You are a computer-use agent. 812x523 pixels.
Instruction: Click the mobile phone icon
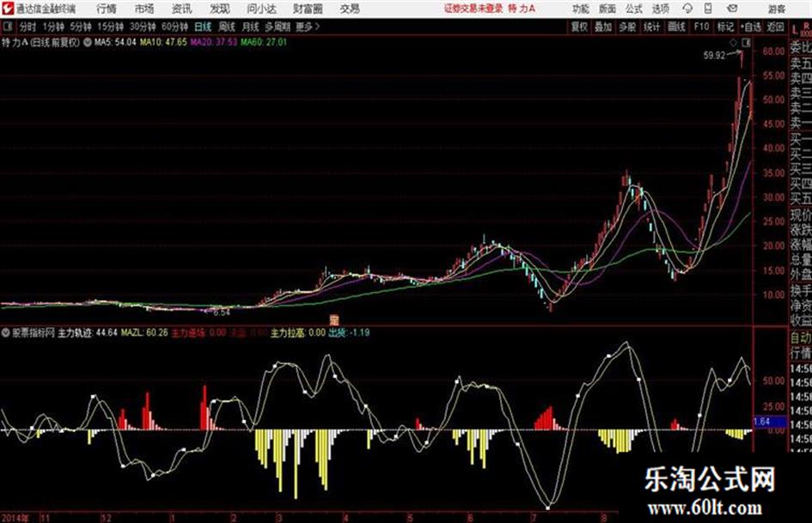708,9
